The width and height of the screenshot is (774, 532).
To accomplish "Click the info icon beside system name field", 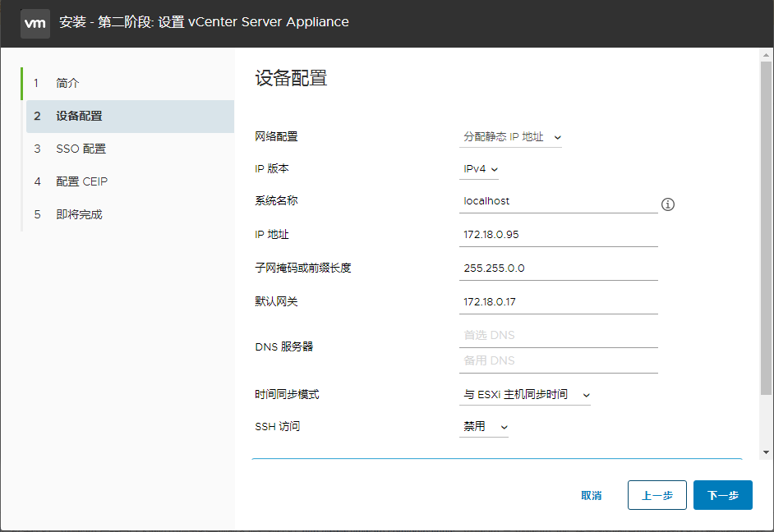I will [667, 204].
